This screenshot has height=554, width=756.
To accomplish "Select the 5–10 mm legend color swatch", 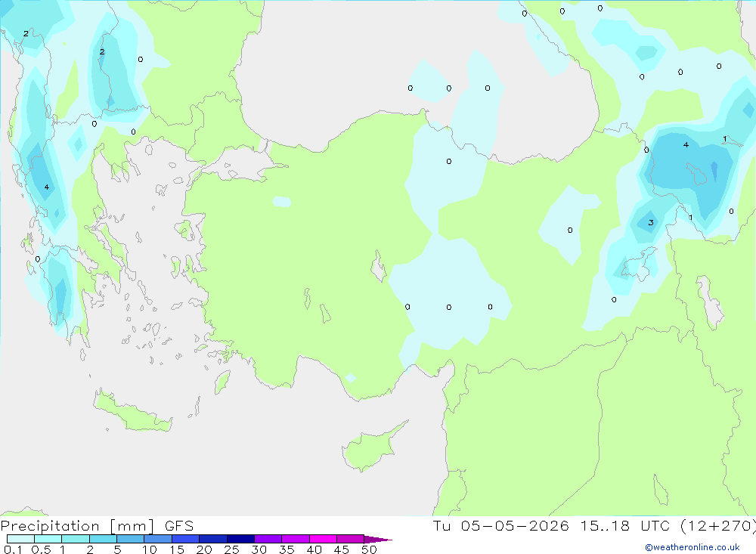I will point(131,539).
